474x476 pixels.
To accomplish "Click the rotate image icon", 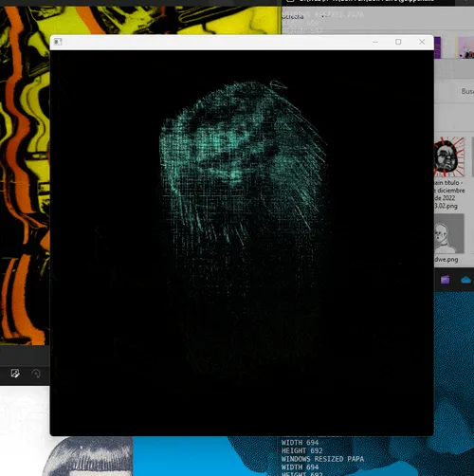I will tap(36, 374).
